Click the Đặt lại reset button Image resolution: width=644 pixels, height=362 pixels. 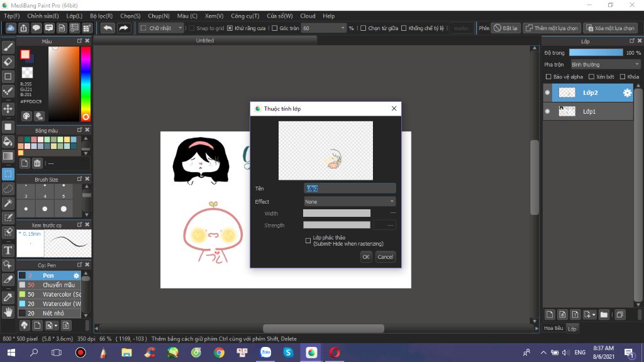pyautogui.click(x=506, y=28)
